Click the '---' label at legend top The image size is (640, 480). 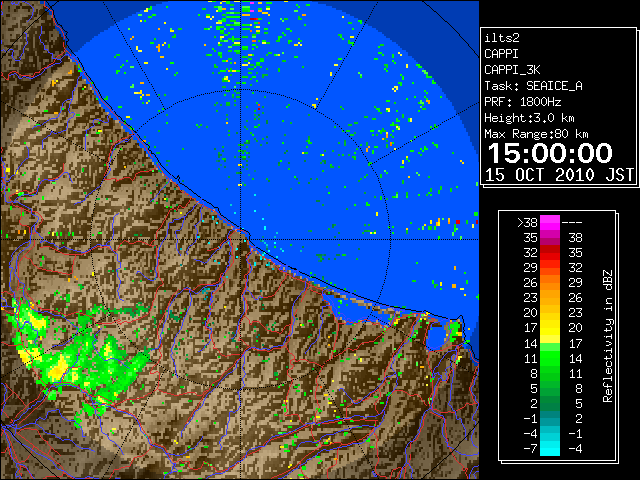point(572,223)
